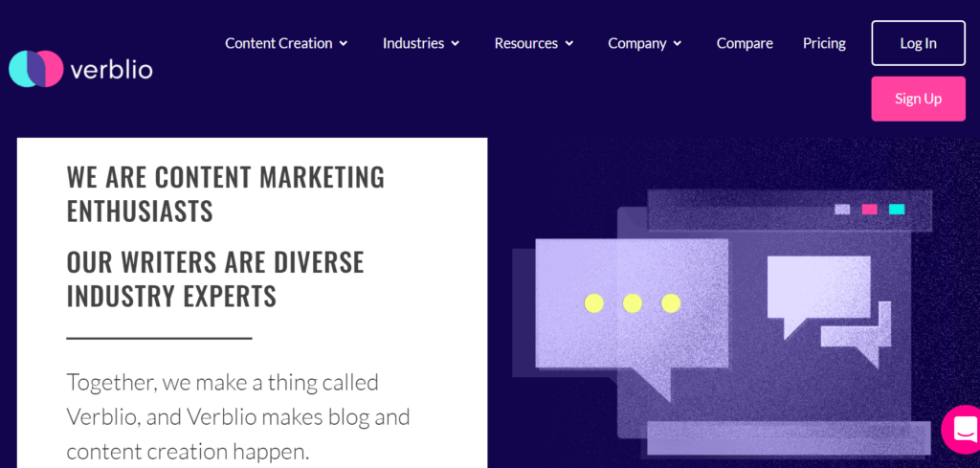Expand the Resources dropdown chevron
Screen dimensions: 980x468
(569, 43)
